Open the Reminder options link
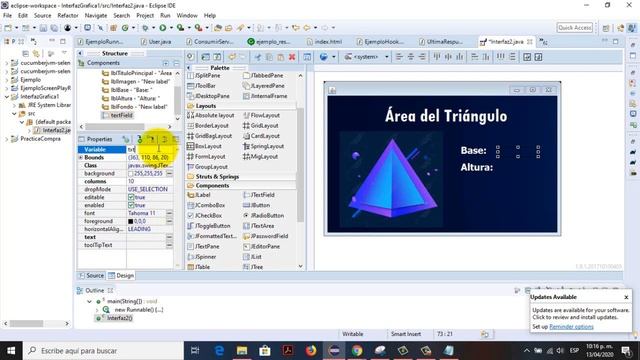This screenshot has width=640, height=360. 571,327
